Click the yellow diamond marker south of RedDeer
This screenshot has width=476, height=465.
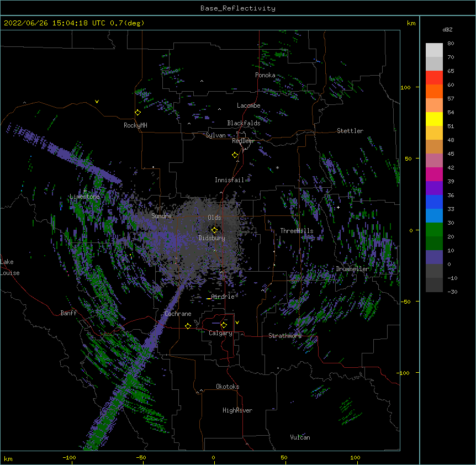click(235, 155)
